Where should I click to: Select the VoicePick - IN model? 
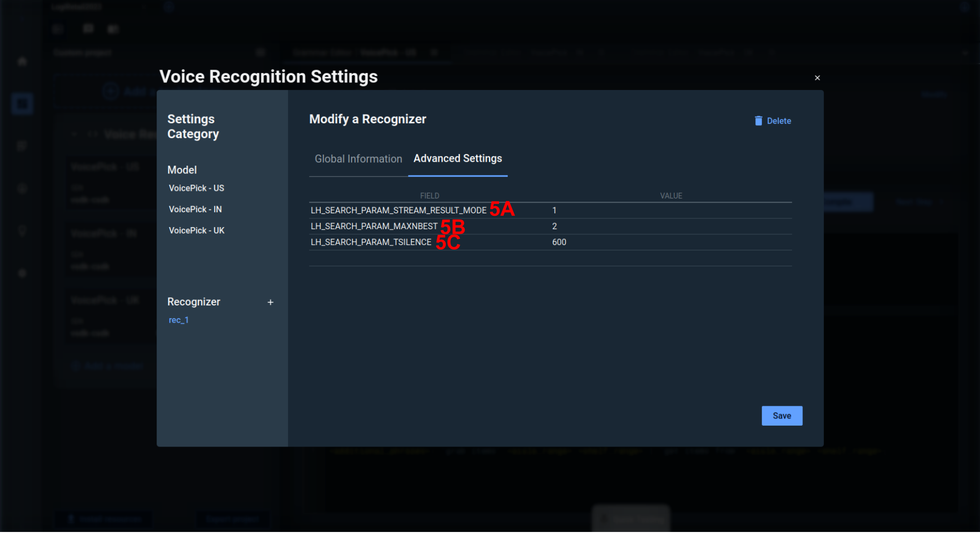point(195,209)
